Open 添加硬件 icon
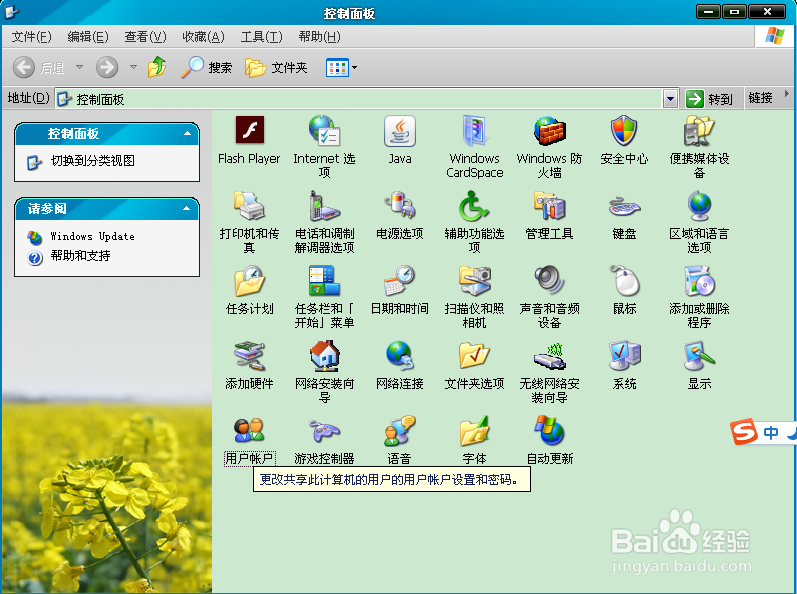This screenshot has height=594, width=797. (x=249, y=355)
